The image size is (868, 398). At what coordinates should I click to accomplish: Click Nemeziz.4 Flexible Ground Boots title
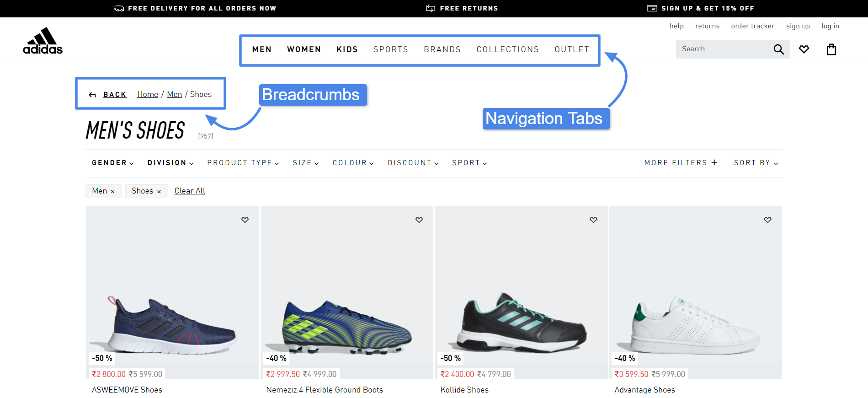[325, 390]
